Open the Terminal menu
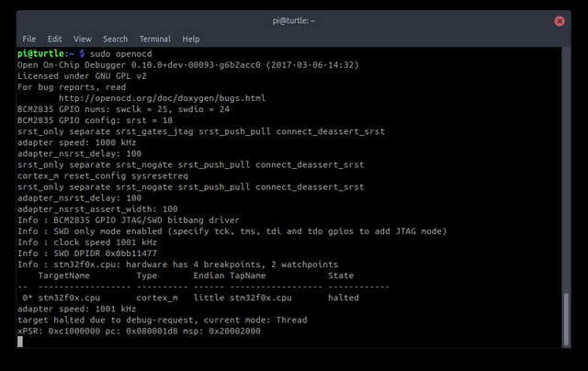 coord(155,39)
